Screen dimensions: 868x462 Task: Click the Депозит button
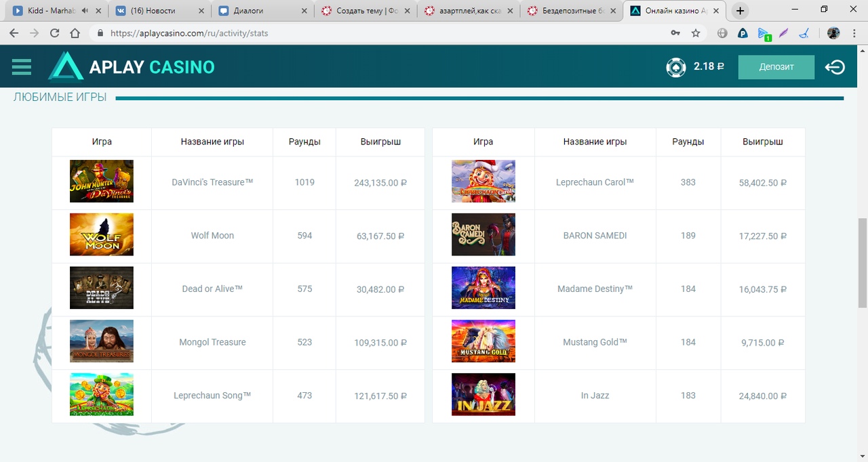pos(776,67)
